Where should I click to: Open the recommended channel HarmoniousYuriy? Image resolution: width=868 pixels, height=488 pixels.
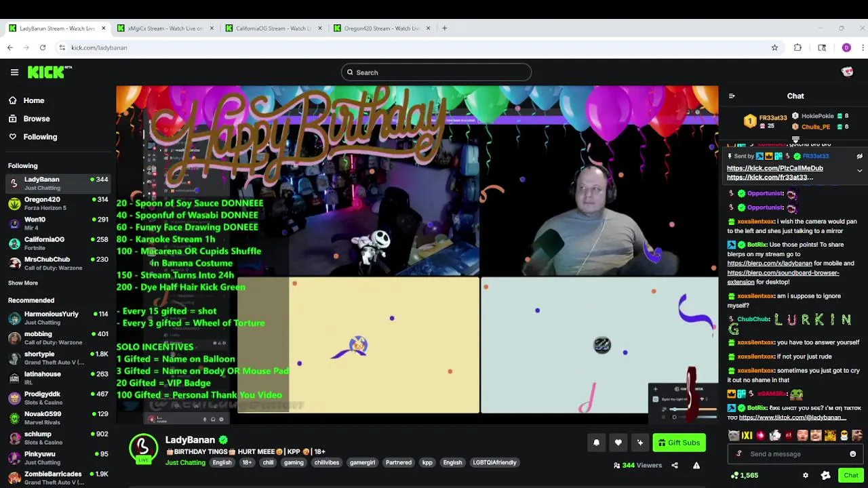pyautogui.click(x=58, y=318)
